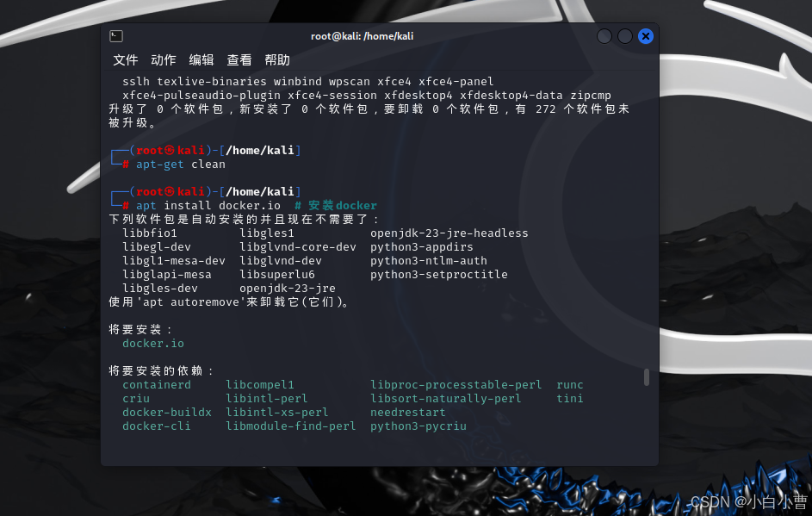The height and width of the screenshot is (516, 812).
Task: Click the dependency docker-buildx
Action: [x=167, y=413]
